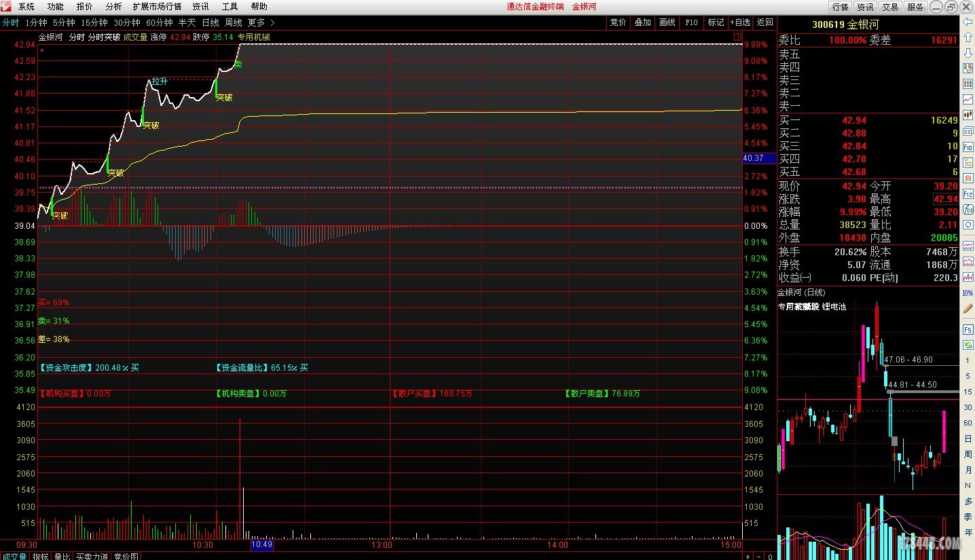Click the F5 switch view icon
Viewport: 975px width, 560px height.
coord(968,329)
